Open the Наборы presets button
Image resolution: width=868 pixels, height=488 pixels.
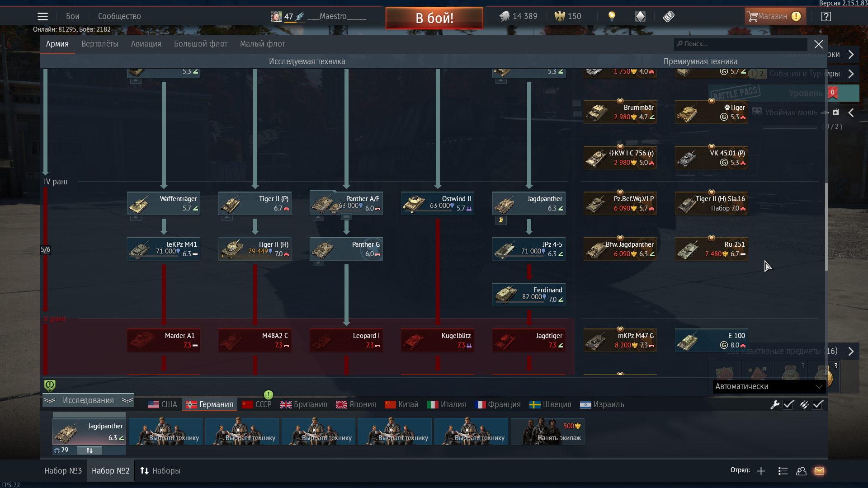tap(160, 471)
